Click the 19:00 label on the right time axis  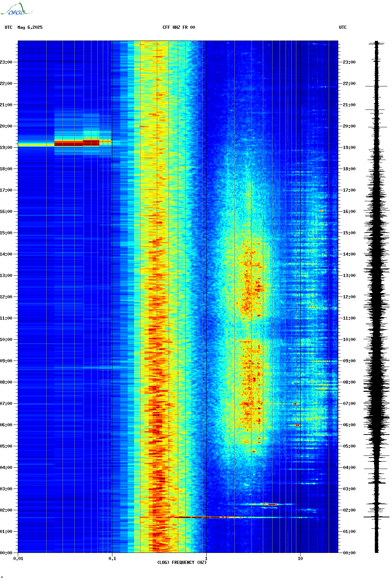point(349,148)
